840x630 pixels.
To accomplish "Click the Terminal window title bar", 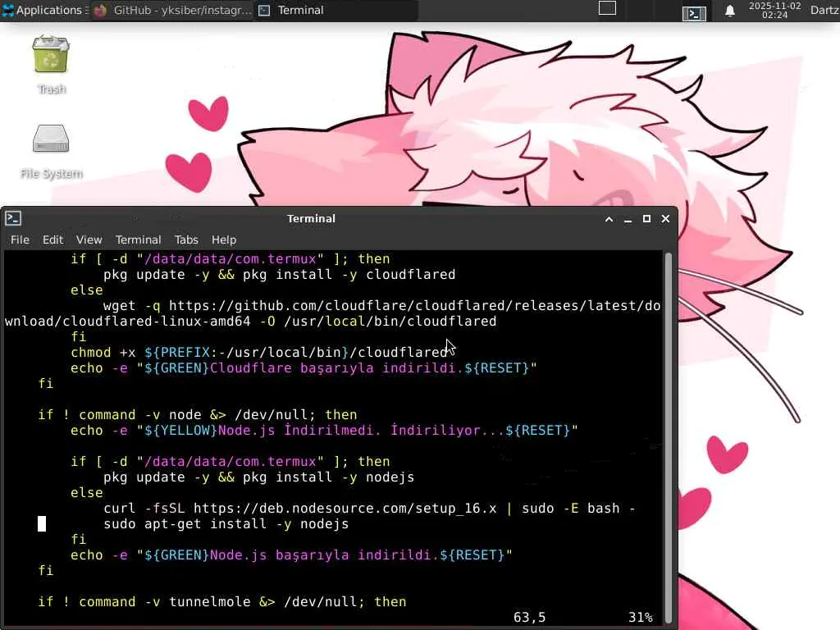I will click(311, 218).
